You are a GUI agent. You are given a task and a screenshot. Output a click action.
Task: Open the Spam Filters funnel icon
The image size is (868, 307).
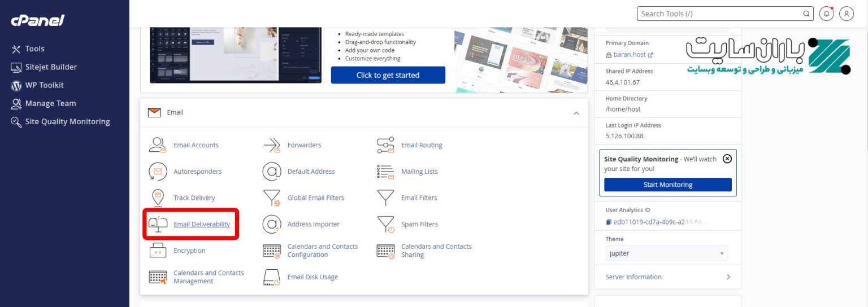coord(385,225)
